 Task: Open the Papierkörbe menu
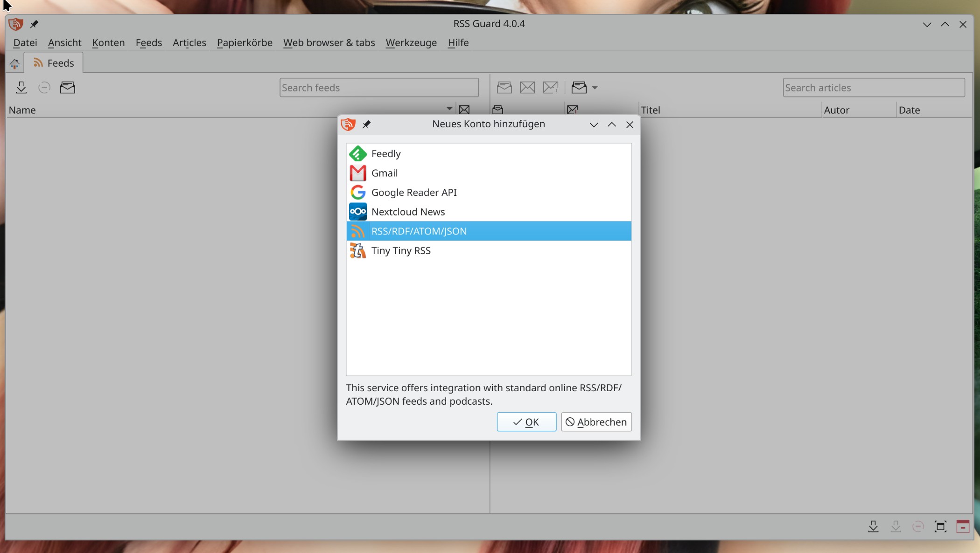(245, 42)
